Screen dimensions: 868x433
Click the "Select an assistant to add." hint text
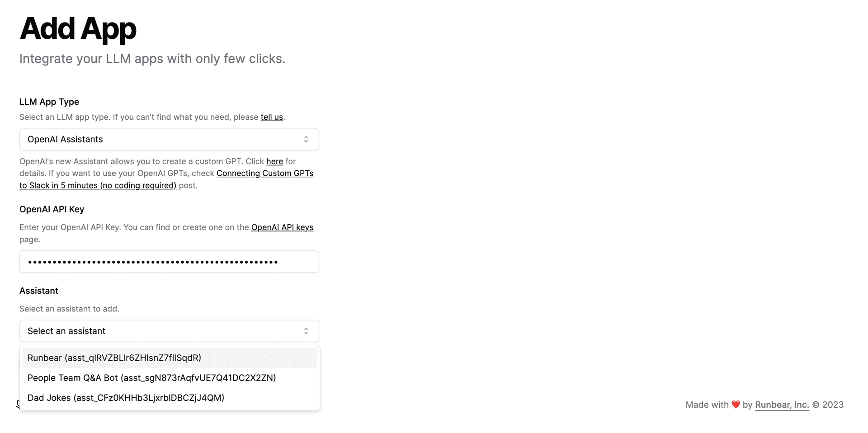click(x=69, y=309)
